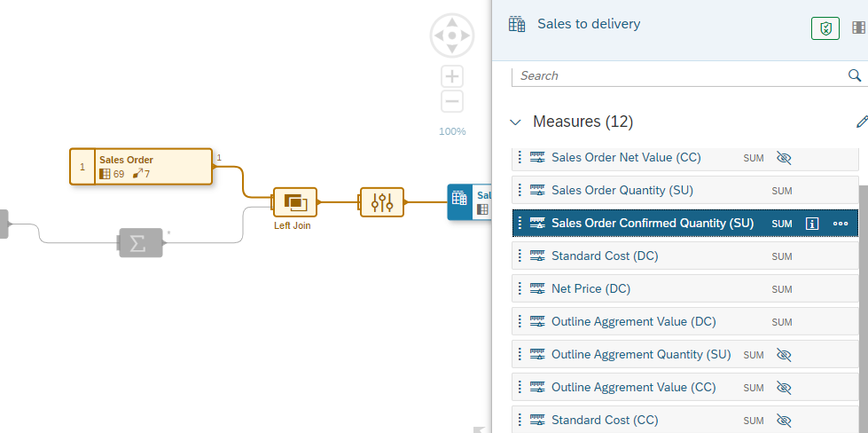Select the Net Price (DC) measure
Screen dimensions: 868x433
pos(591,289)
